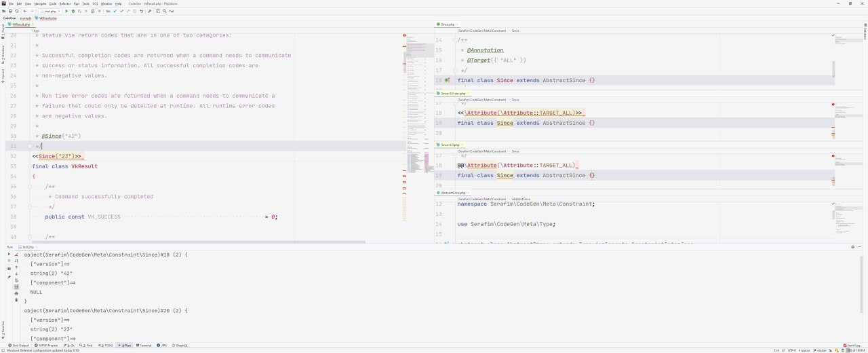The width and height of the screenshot is (868, 353).
Task: Click the UTF-8 encoding in status bar
Action: pyautogui.click(x=792, y=350)
